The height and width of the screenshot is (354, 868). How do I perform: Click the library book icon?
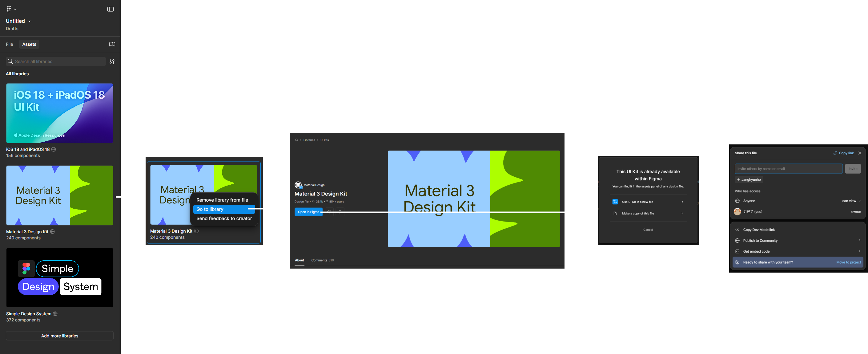[112, 44]
